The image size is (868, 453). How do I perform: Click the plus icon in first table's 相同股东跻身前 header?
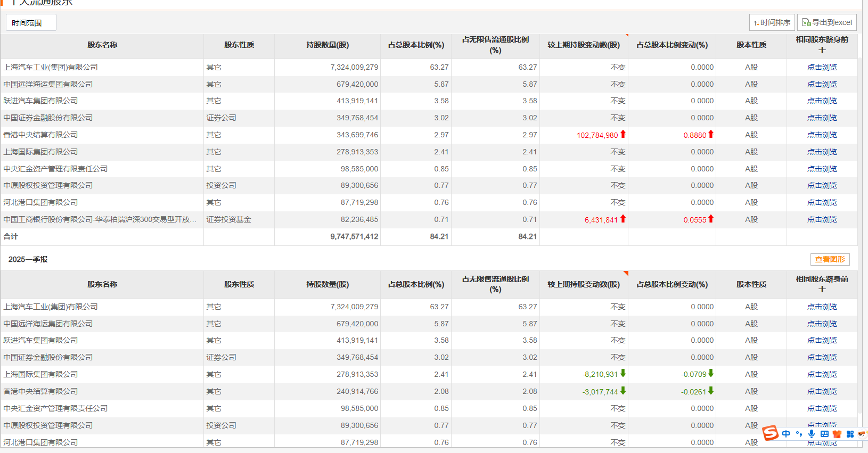click(822, 50)
